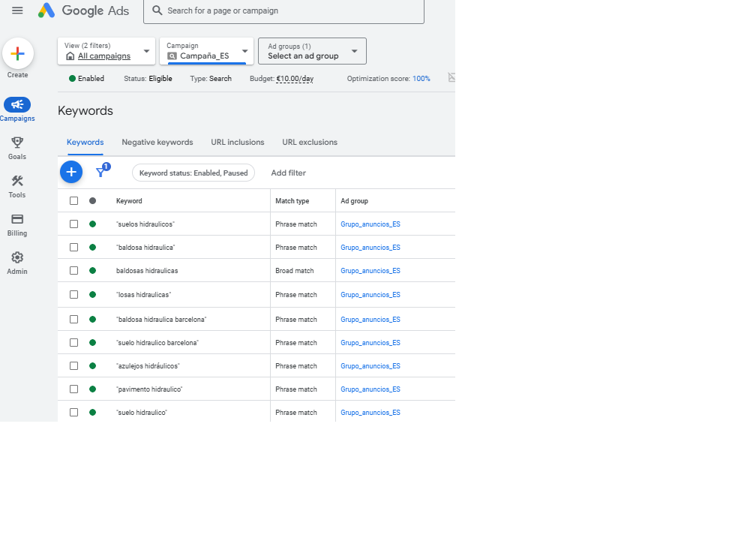
Task: Switch to the URL exclusions tab
Action: pos(310,142)
